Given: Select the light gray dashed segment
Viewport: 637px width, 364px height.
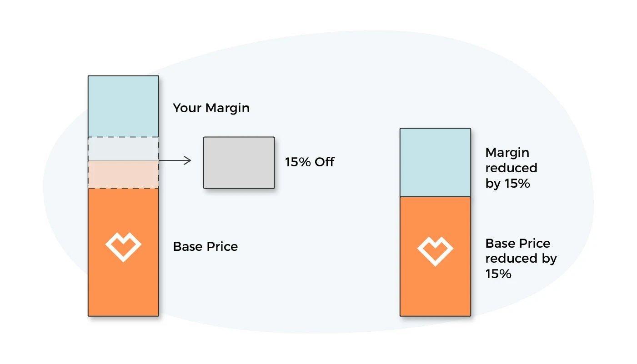Looking at the screenshot, I should point(123,149).
